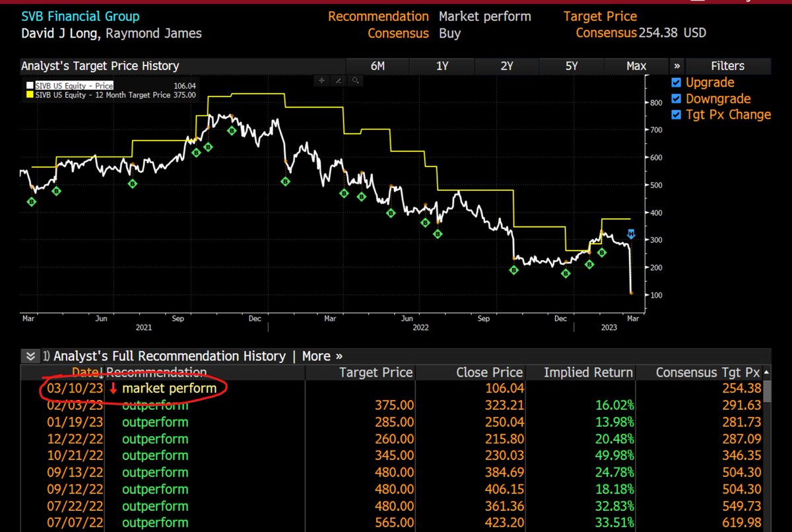Screen dimensions: 792x532
Task: Click target price 565.00
Action: (395, 521)
